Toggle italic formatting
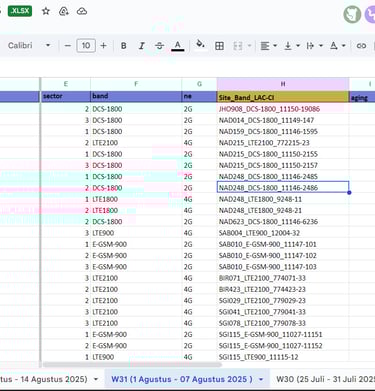 [x=141, y=46]
